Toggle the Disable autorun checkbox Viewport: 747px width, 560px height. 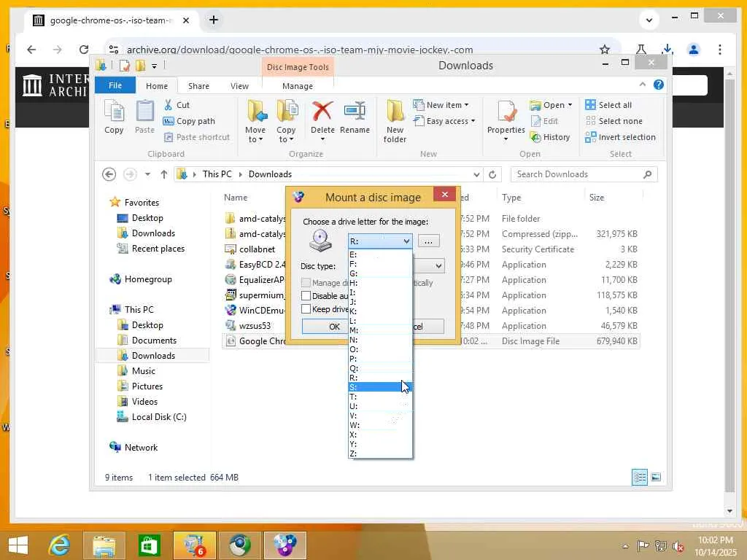tap(306, 296)
